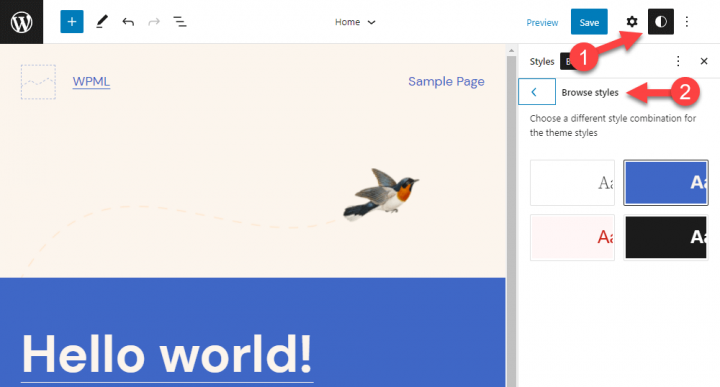
Task: Select the blue style variation
Action: [666, 182]
